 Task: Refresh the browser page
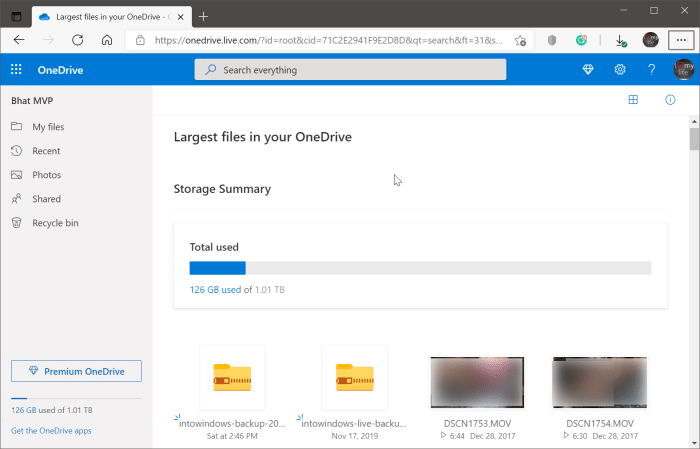coord(78,40)
